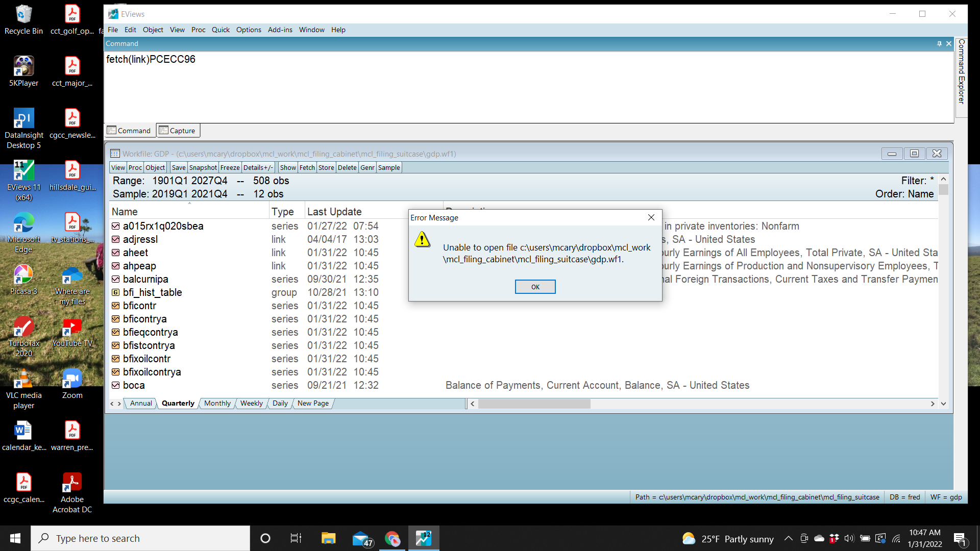Open the TurboTax 2020 desktop icon
The image size is (980, 551).
(x=23, y=337)
